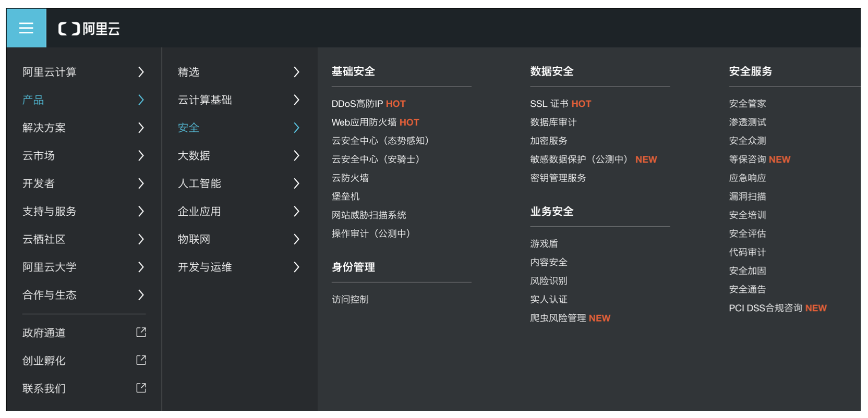
Task: Expand the 阿里云计算 chevron
Action: tap(141, 72)
